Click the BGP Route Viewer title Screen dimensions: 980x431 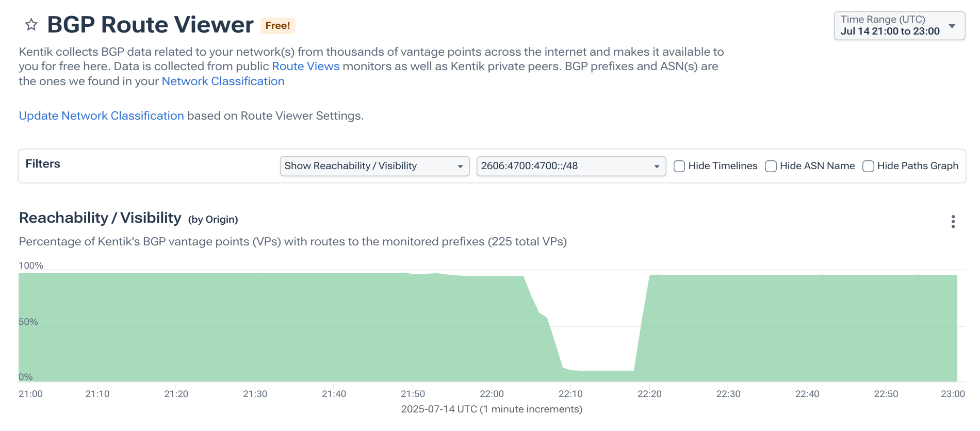point(150,25)
